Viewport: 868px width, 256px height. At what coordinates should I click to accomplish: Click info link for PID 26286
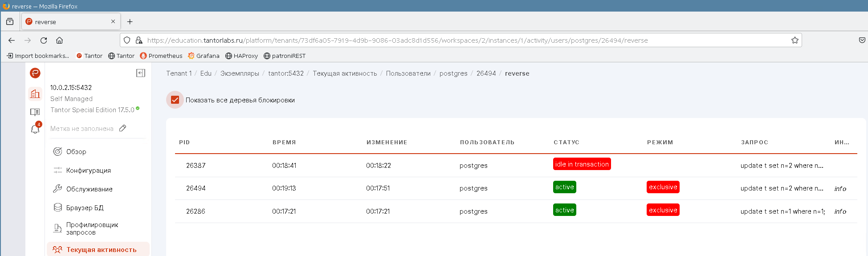pos(840,211)
